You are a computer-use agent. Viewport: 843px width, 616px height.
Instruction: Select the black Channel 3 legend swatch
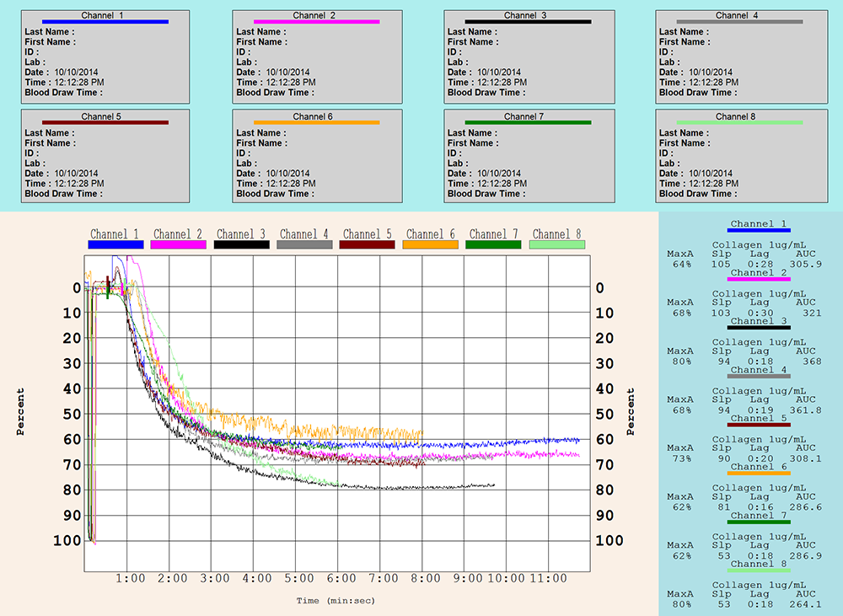pos(241,244)
